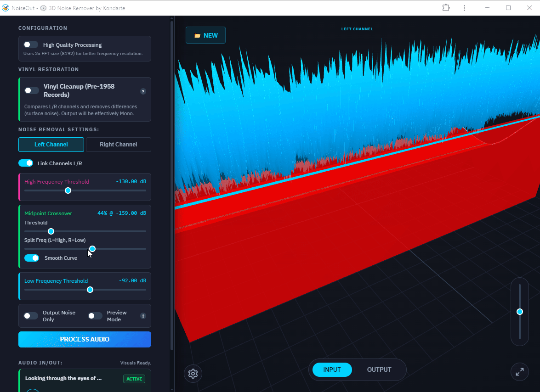Toggle High Quality Processing switch
Viewport: 540px width, 392px height.
tap(31, 45)
